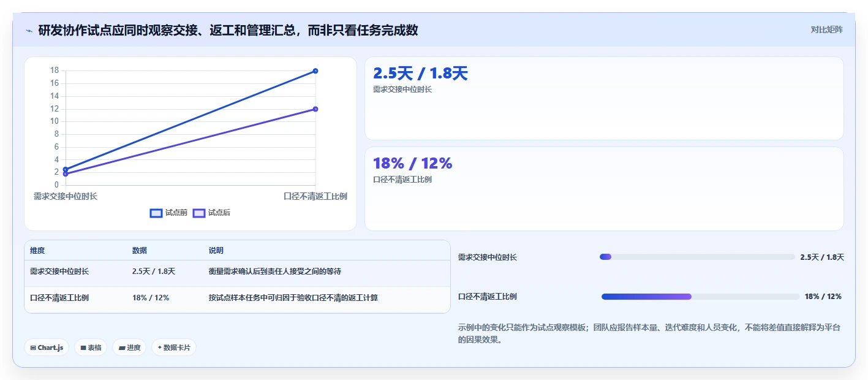Click the 试点前 data point at value 18
Screen dimensions: 868x380
point(315,71)
